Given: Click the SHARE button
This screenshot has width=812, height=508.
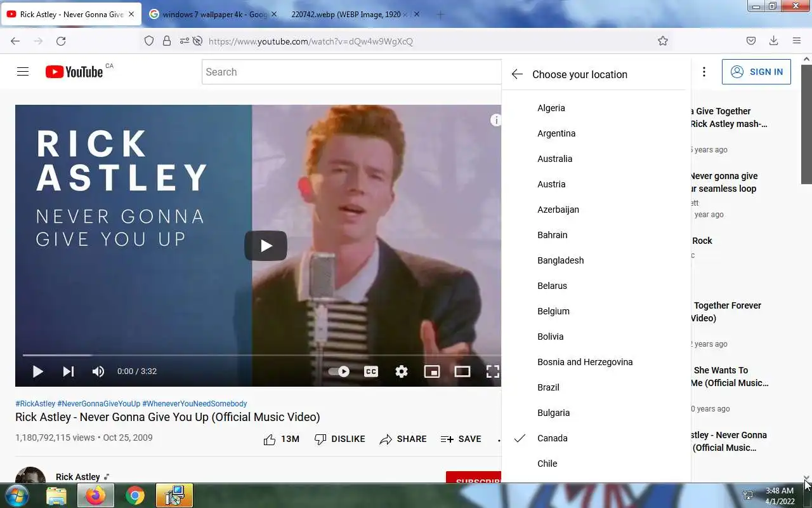Looking at the screenshot, I should [403, 439].
